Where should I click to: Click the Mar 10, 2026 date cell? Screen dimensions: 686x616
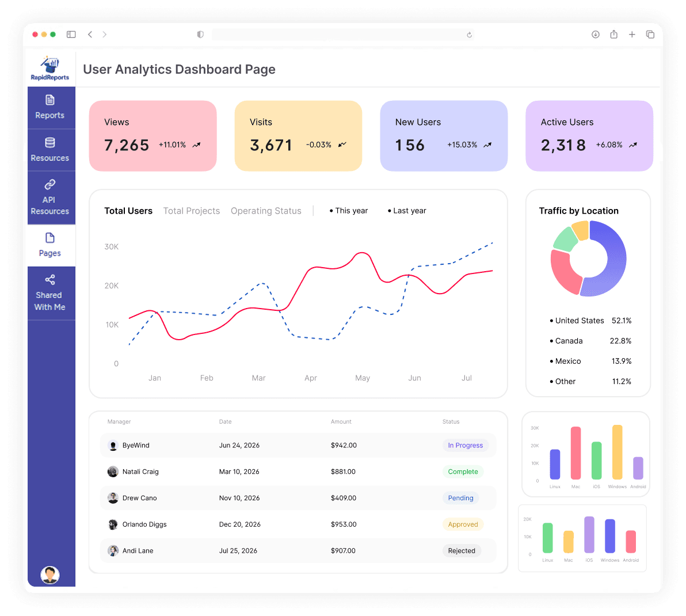click(x=239, y=471)
